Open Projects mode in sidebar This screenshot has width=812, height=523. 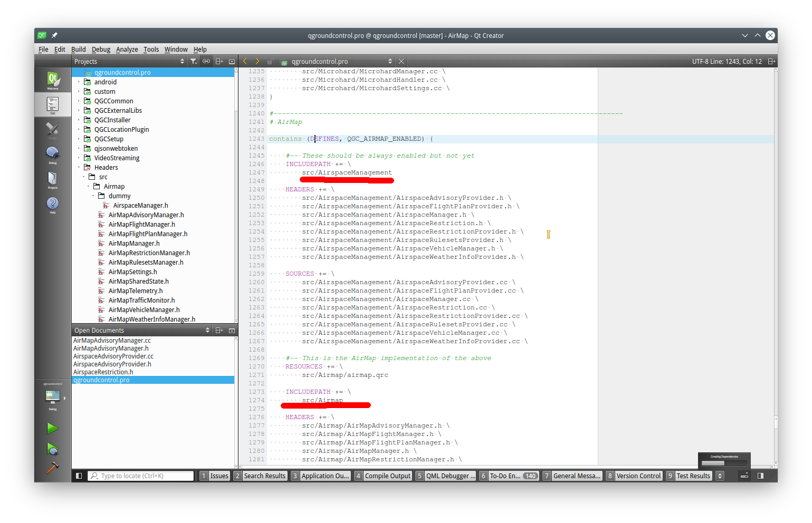click(53, 179)
